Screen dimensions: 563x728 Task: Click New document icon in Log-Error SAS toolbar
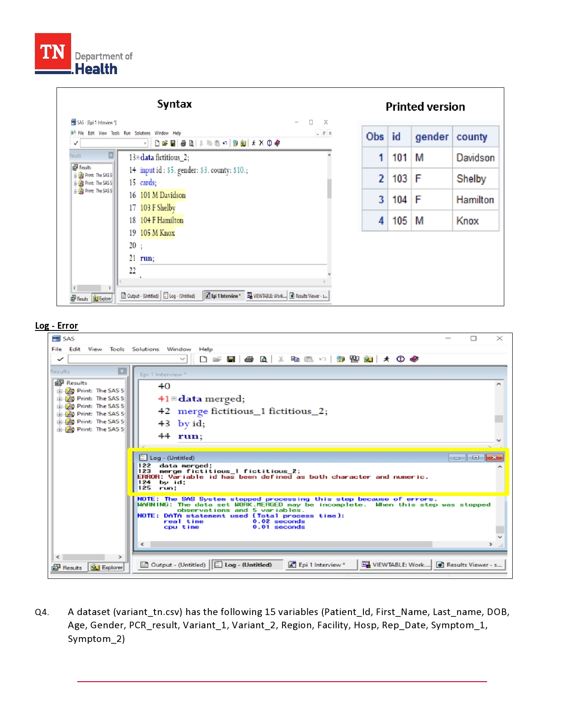point(203,359)
